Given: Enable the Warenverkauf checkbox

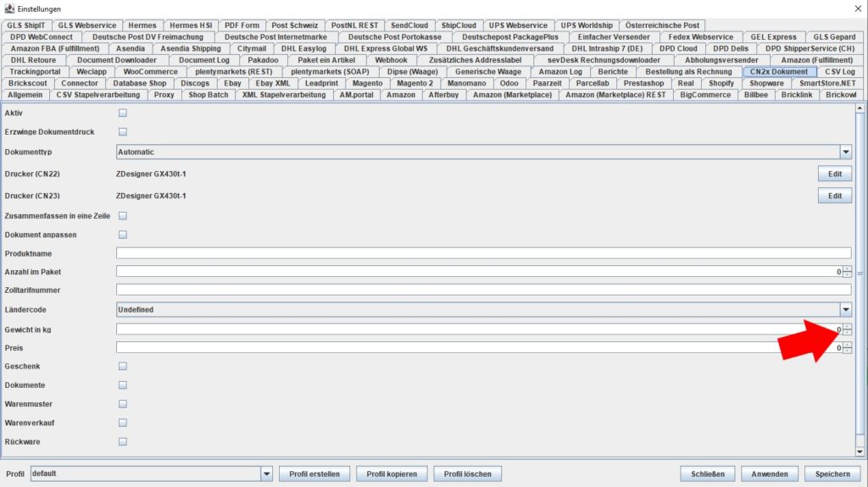Looking at the screenshot, I should 123,423.
